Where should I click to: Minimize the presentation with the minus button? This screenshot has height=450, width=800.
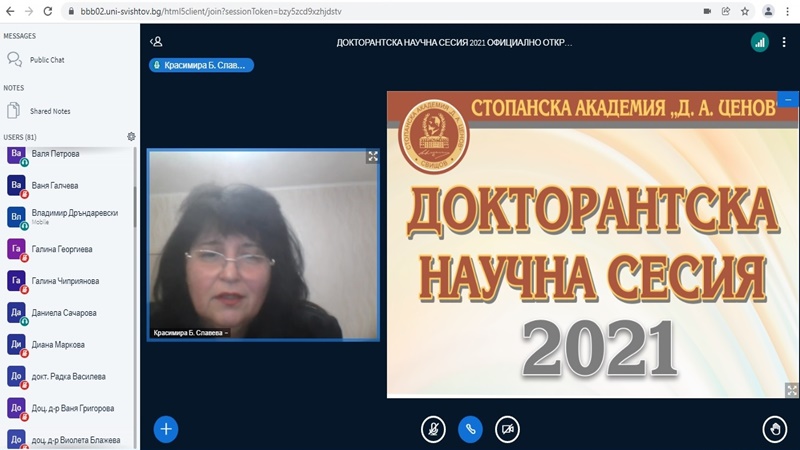click(788, 99)
